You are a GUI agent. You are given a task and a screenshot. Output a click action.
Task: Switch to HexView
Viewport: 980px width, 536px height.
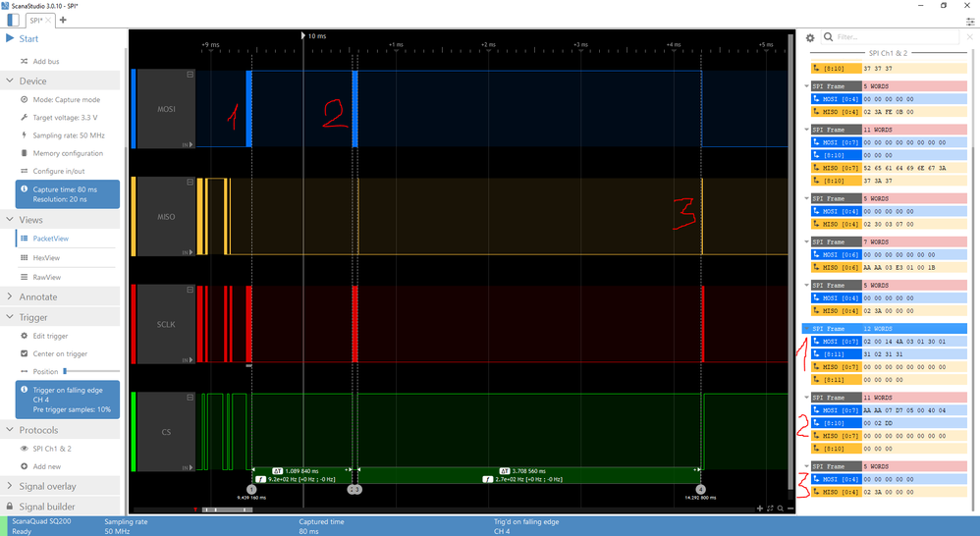coord(46,257)
